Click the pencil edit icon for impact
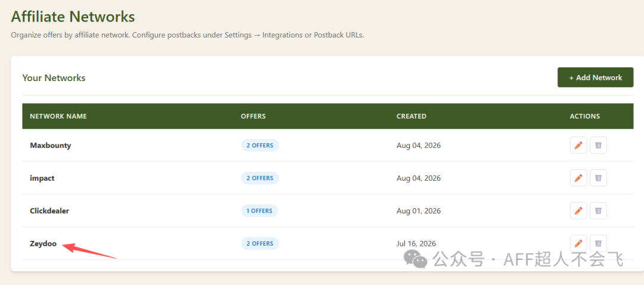Screen dimensions: 644x285 pos(578,178)
